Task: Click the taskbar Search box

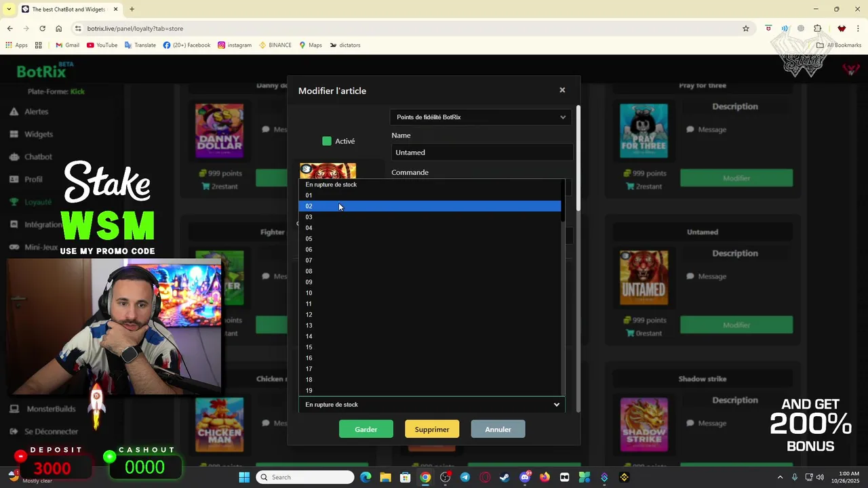Action: pyautogui.click(x=305, y=477)
